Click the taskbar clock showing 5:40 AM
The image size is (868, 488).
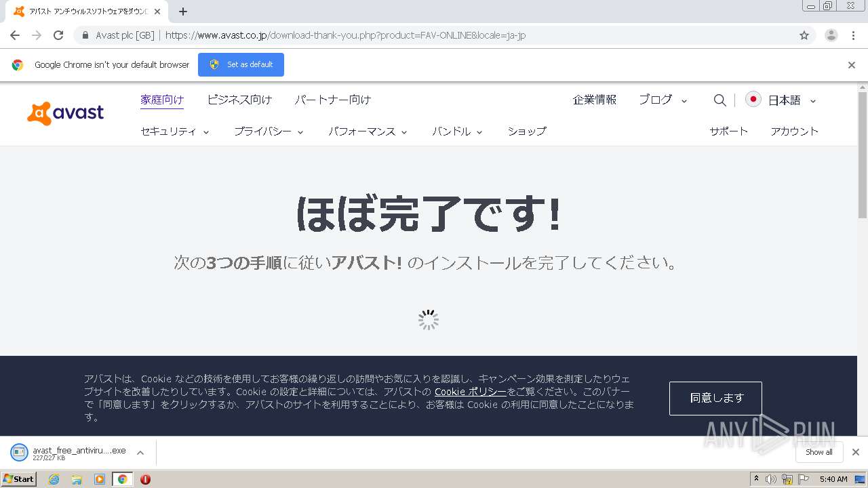833,479
